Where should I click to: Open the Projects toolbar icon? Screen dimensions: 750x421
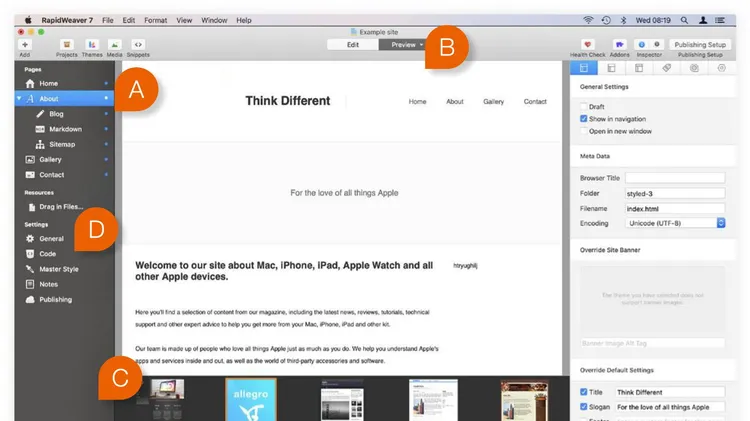66,44
